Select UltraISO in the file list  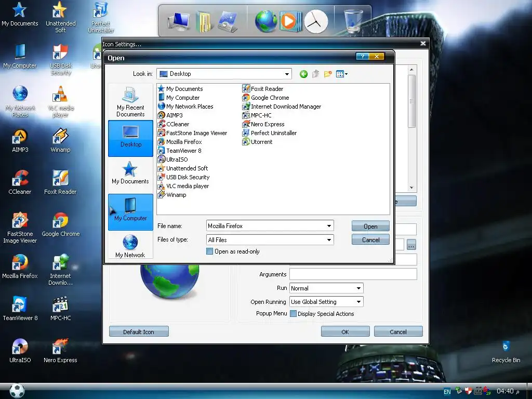173,159
